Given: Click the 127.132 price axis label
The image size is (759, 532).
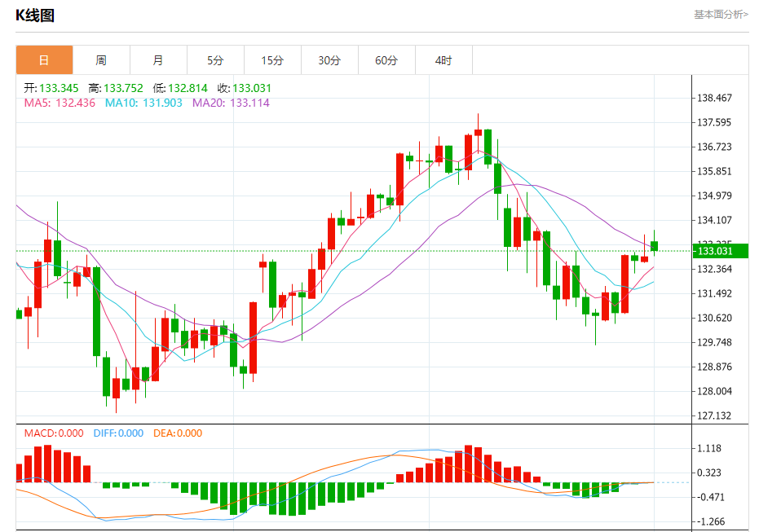Looking at the screenshot, I should click(714, 415).
